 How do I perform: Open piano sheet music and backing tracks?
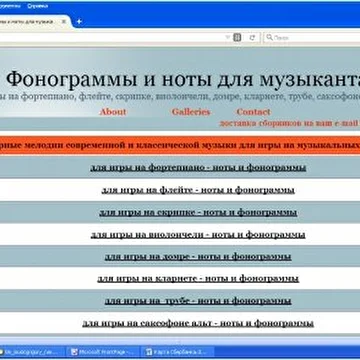198,167
